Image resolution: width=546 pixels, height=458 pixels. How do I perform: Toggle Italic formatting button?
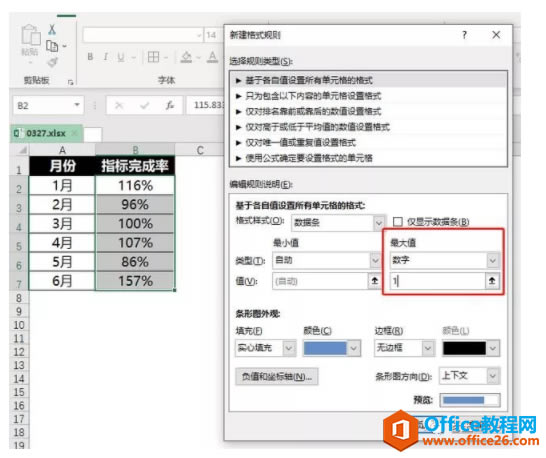pyautogui.click(x=106, y=57)
